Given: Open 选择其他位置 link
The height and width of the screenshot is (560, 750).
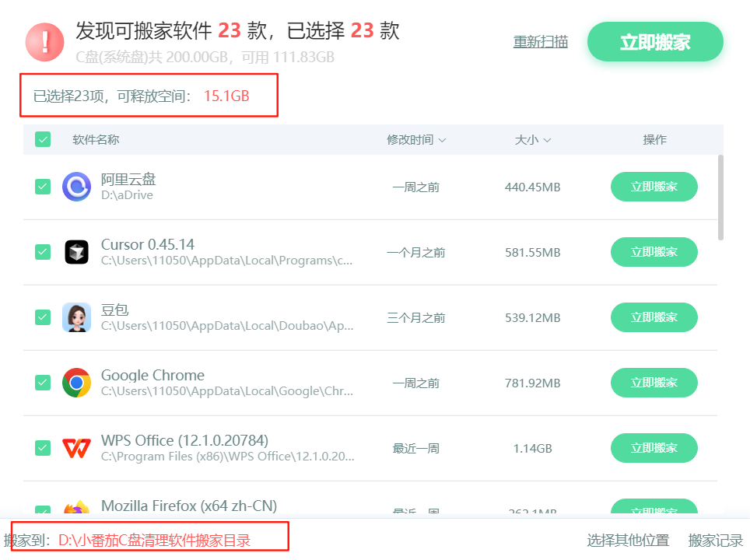Looking at the screenshot, I should coord(628,541).
